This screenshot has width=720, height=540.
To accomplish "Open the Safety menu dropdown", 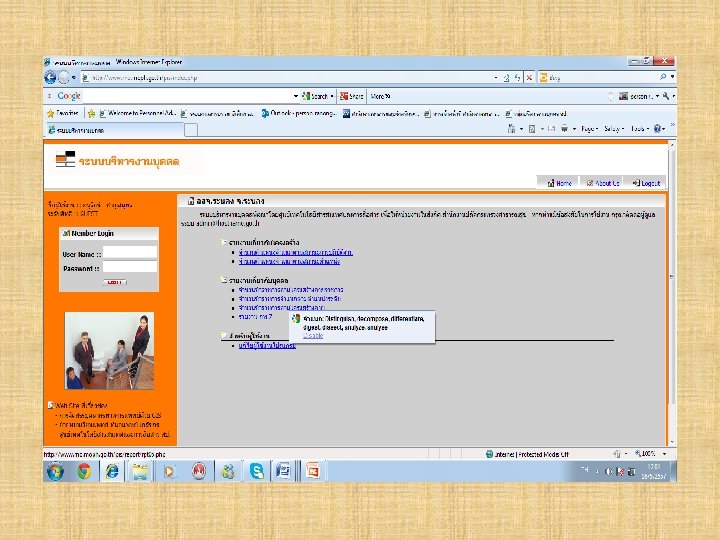I will point(614,129).
